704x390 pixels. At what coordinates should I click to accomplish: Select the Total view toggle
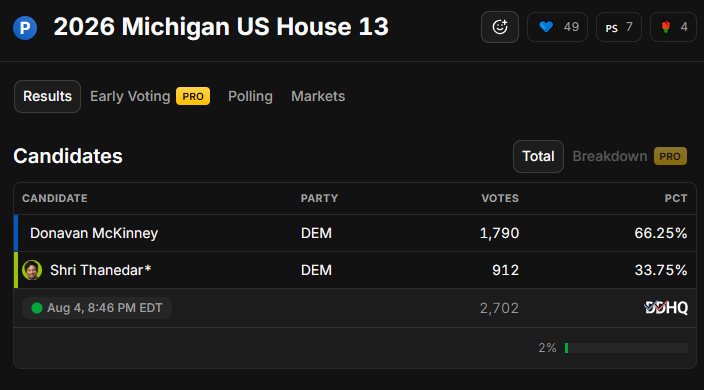point(538,156)
